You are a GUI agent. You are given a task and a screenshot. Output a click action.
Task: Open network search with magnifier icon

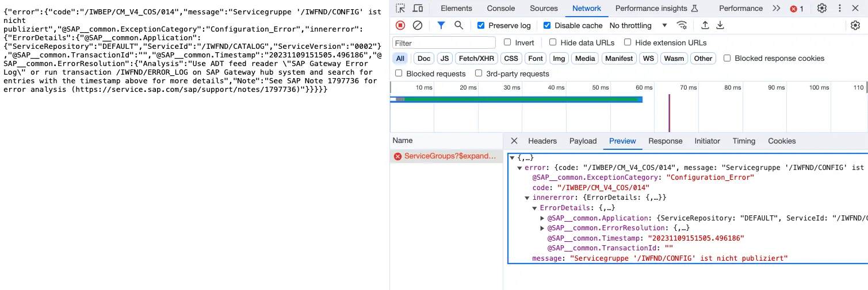coord(458,25)
